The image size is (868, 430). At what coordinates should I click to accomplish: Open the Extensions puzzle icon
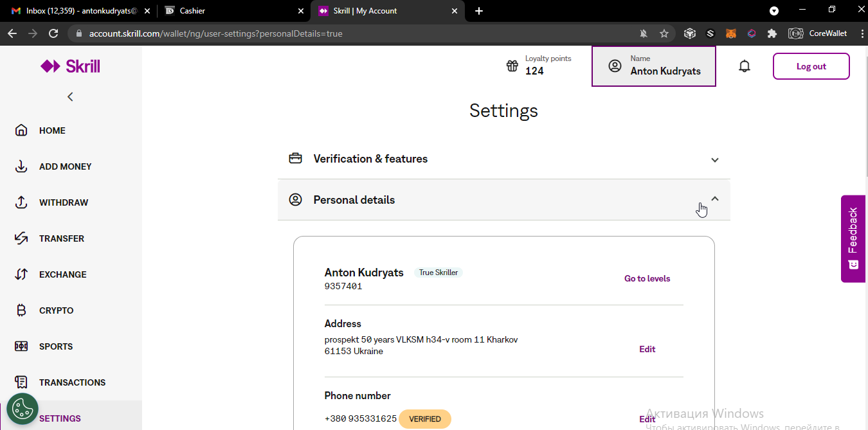click(772, 33)
